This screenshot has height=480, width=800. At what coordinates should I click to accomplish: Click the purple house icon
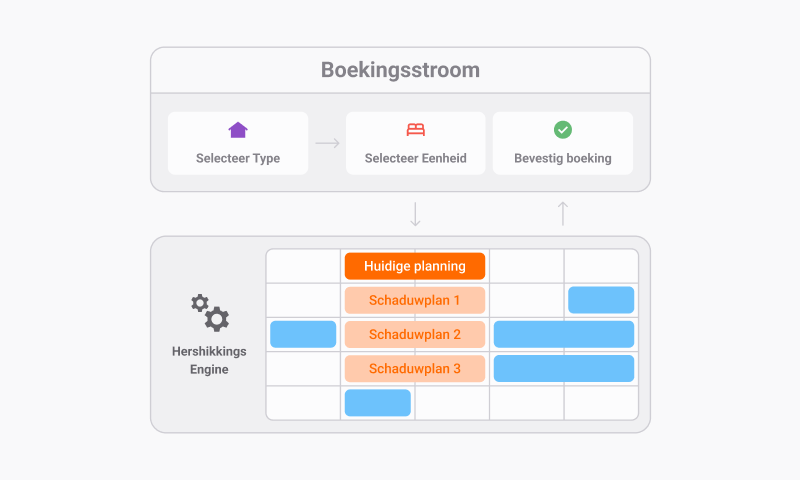tap(238, 130)
